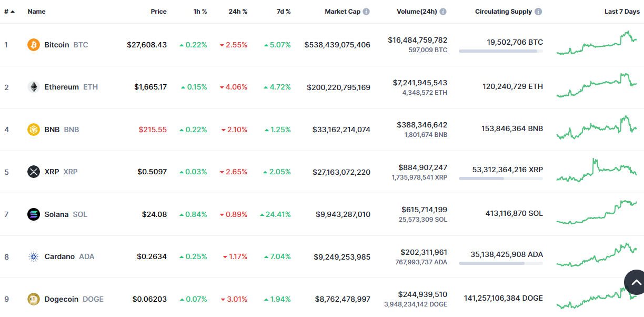The width and height of the screenshot is (644, 317).
Task: Click the Dogecoin logo icon
Action: [34, 299]
